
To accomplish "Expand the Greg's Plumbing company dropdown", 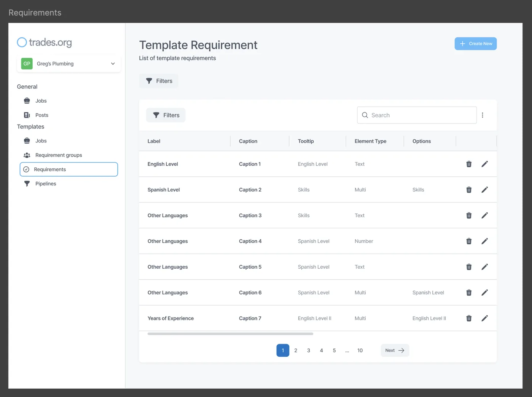I will click(69, 64).
